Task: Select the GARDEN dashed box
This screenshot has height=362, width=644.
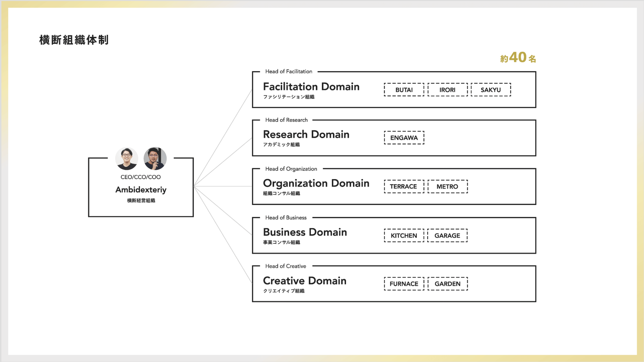Action: click(x=448, y=284)
